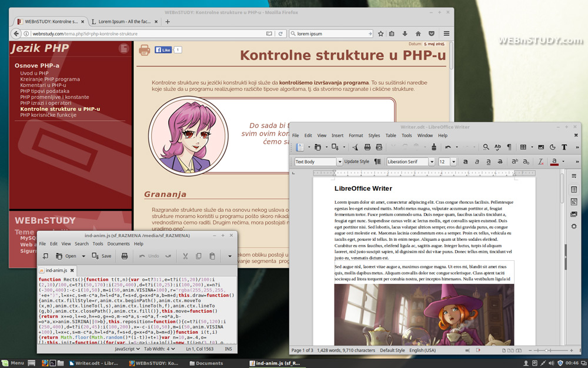The width and height of the screenshot is (588, 368).
Task: Open Find & Replace magnifier in Writer
Action: tap(486, 147)
